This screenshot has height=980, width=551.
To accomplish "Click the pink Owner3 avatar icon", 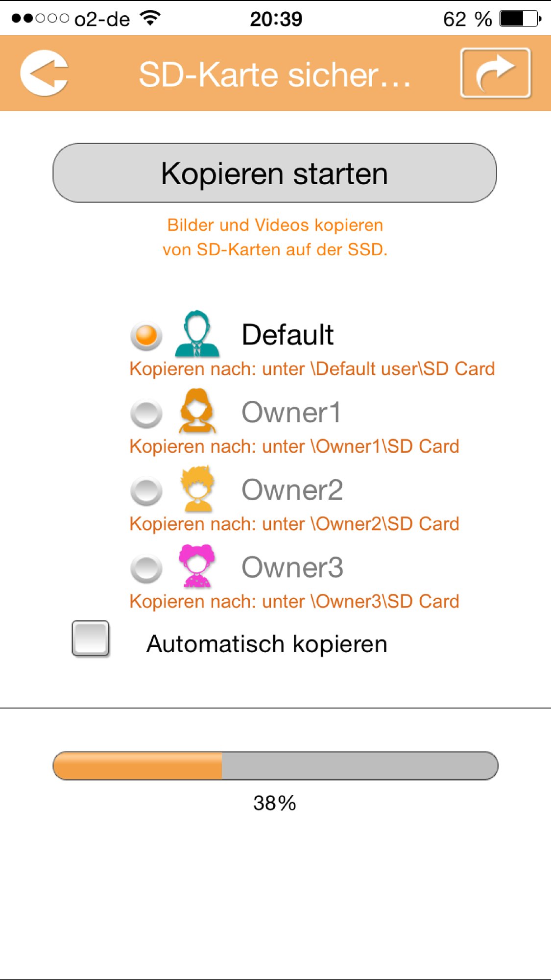I will [x=197, y=566].
